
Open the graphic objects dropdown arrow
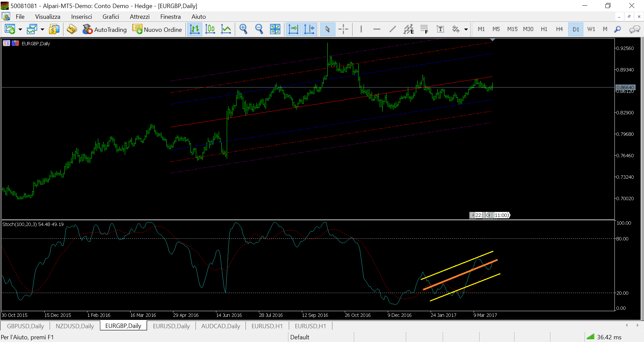pos(466,30)
